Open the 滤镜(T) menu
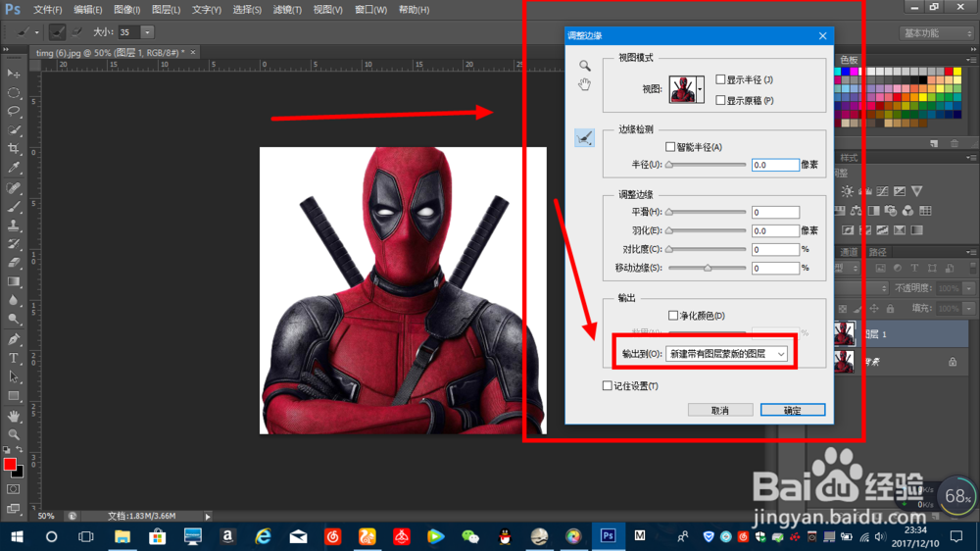 tap(287, 10)
